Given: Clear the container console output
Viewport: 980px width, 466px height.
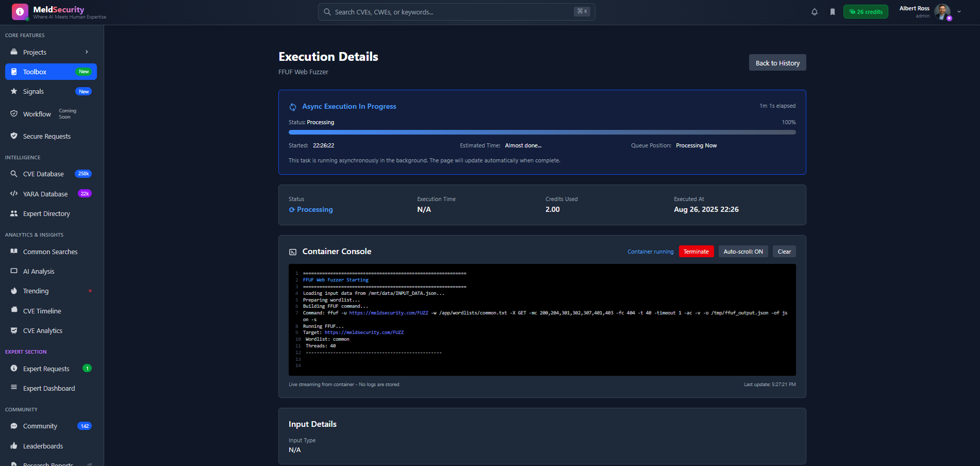Looking at the screenshot, I should coord(784,252).
